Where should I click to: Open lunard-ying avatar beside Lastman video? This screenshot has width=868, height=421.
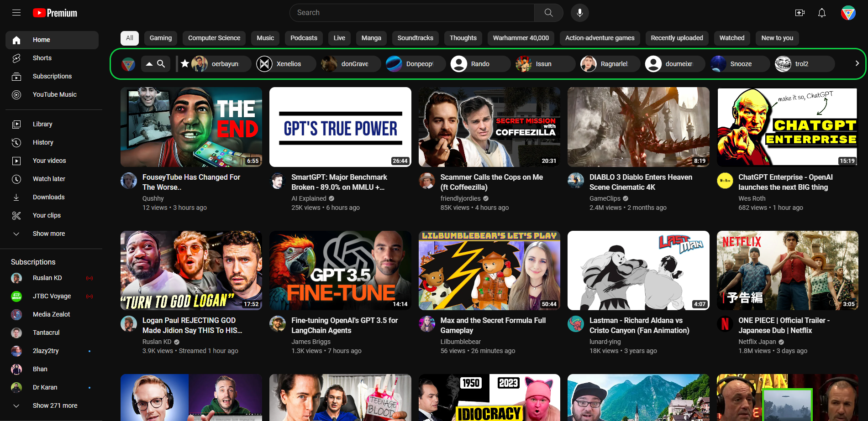pos(576,324)
